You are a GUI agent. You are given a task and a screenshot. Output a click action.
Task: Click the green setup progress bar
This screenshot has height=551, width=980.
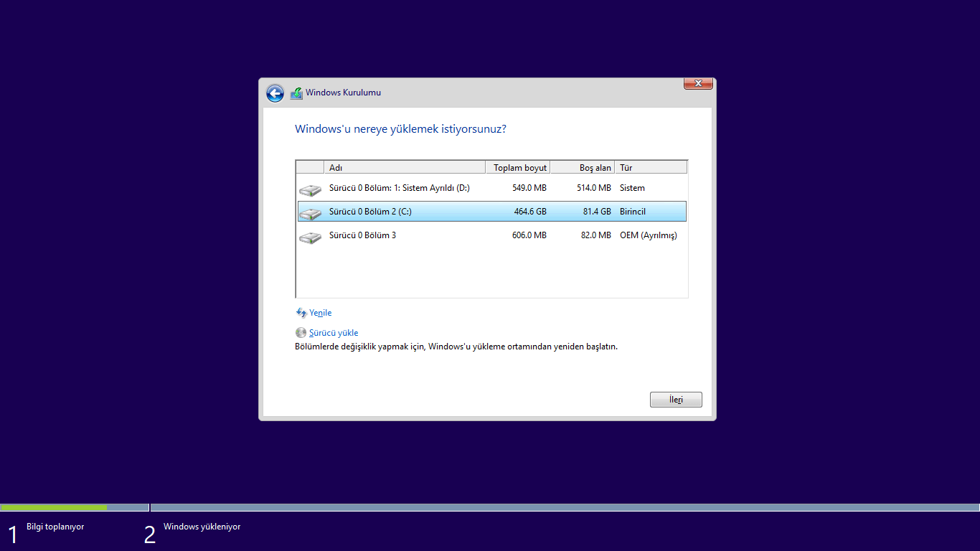pos(54,507)
